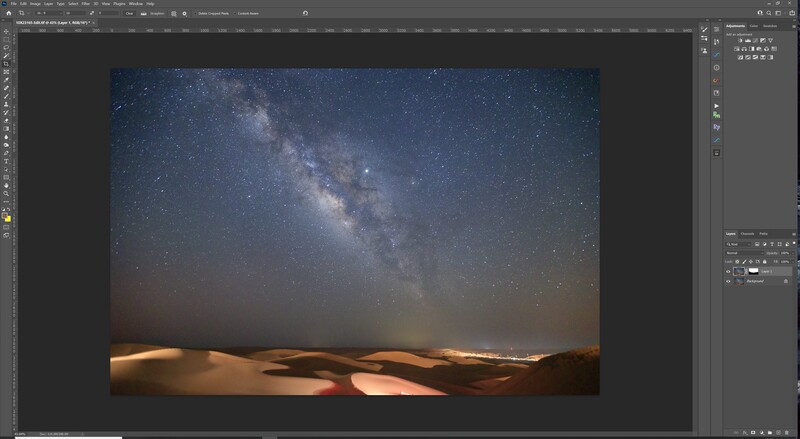Viewport: 800px width, 439px height.
Task: Switch to the Paths tab
Action: [x=763, y=234]
